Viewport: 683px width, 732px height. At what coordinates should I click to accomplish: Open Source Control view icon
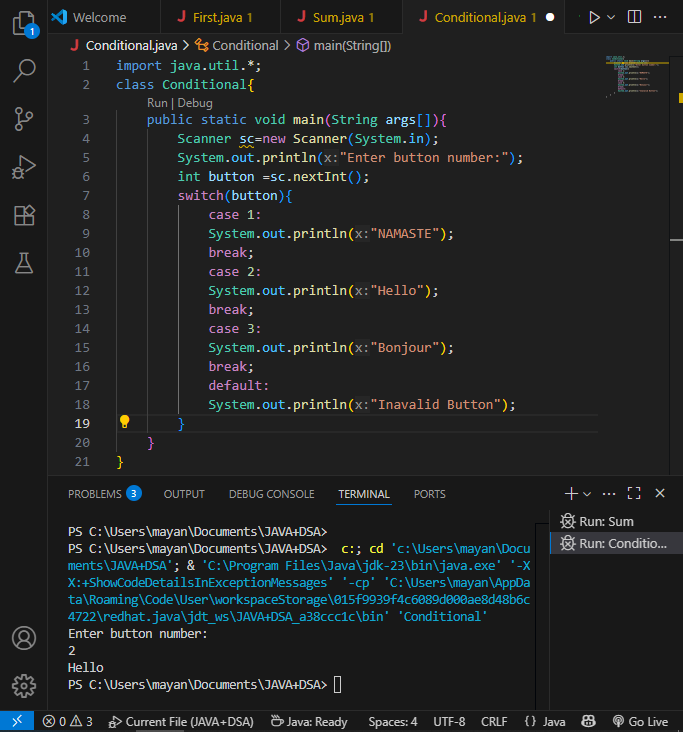click(x=24, y=119)
